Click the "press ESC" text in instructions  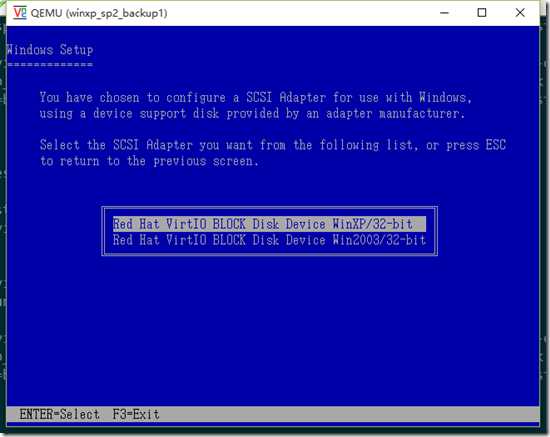click(x=476, y=145)
